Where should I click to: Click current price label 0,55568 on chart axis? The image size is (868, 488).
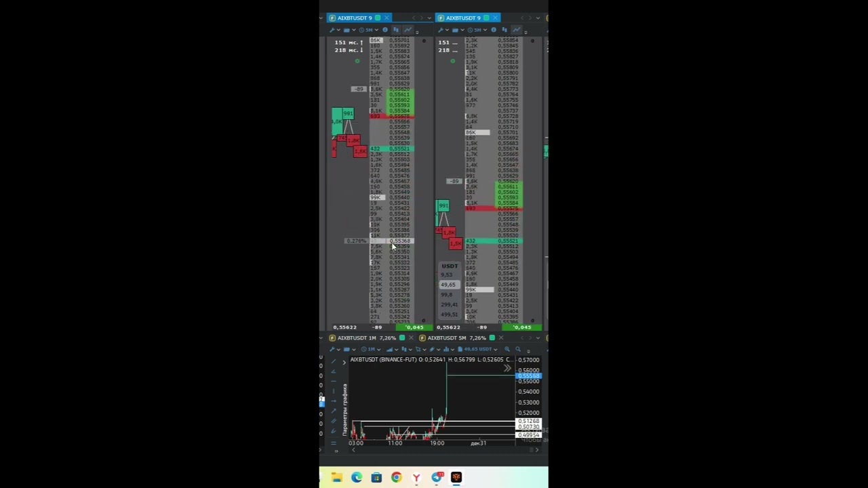pos(529,376)
